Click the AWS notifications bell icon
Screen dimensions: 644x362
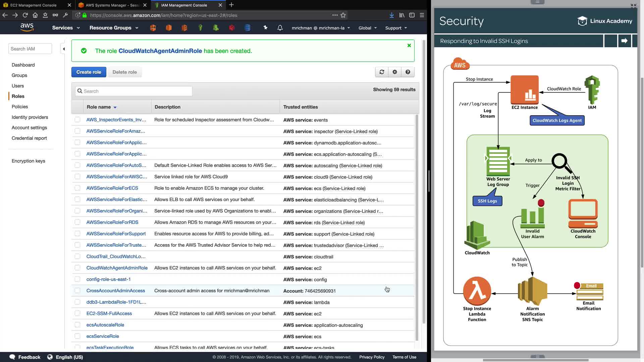point(280,28)
